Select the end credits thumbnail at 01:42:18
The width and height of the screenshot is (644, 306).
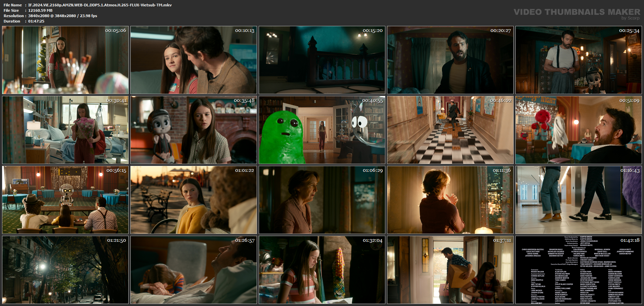(579, 270)
